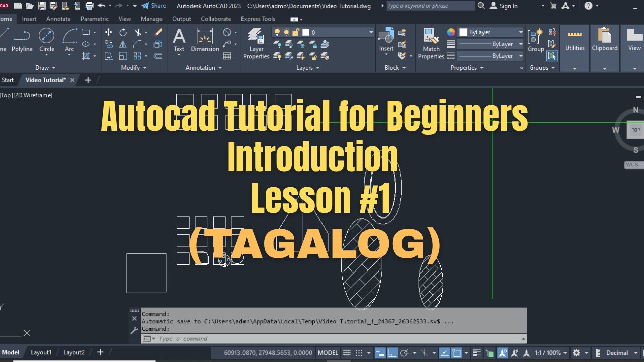Select the Stretch tool

tap(108, 56)
